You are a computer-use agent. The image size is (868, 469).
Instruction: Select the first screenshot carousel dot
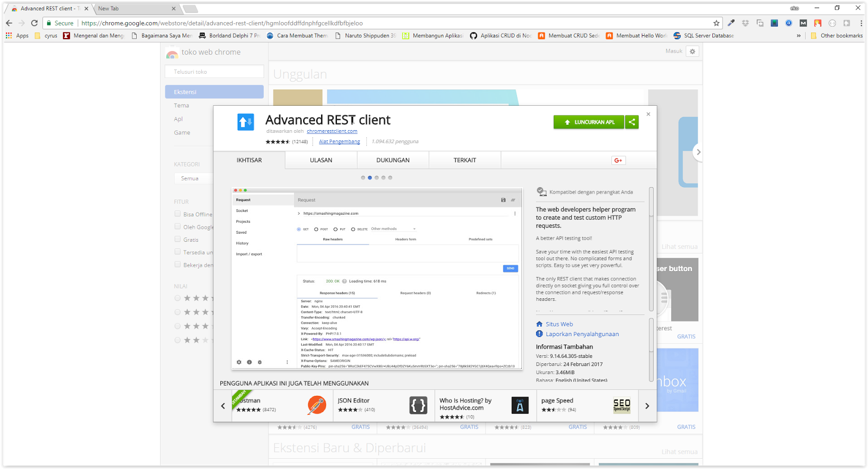[363, 178]
